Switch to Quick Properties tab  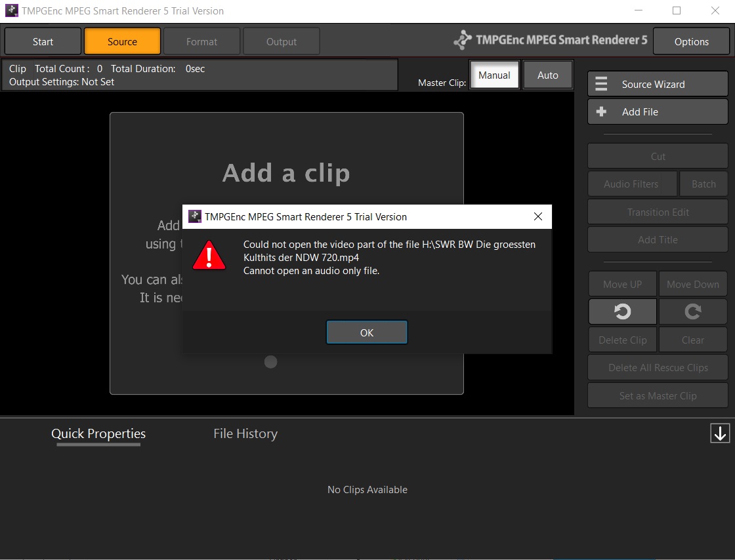(x=98, y=433)
